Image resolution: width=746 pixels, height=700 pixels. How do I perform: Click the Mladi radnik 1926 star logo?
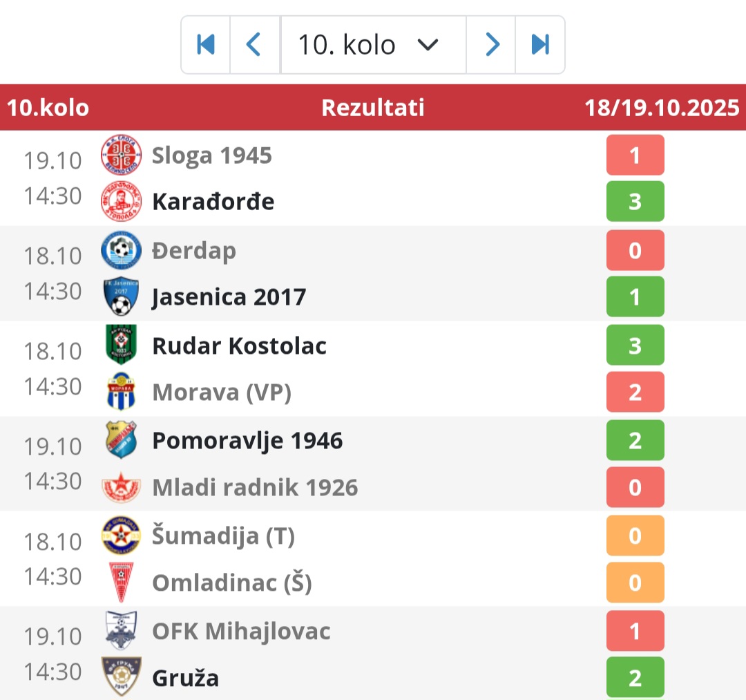(121, 488)
